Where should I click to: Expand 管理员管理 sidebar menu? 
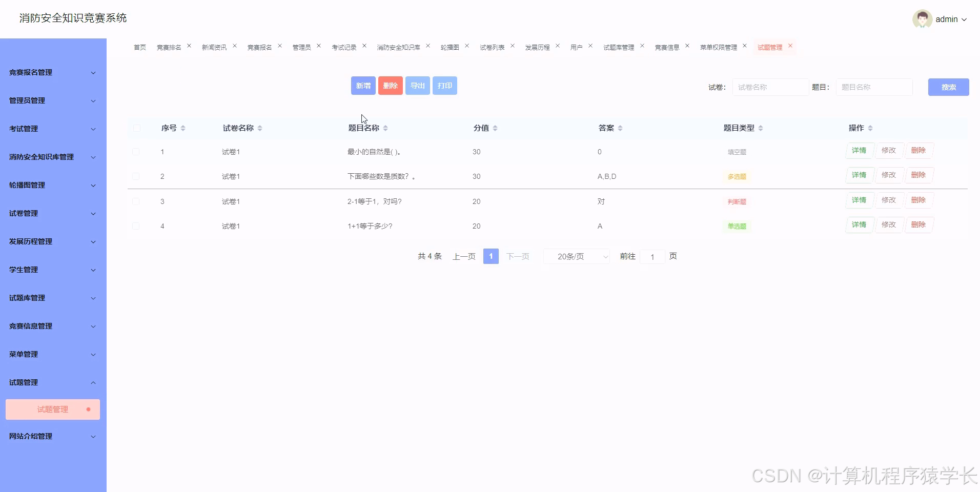(x=53, y=101)
